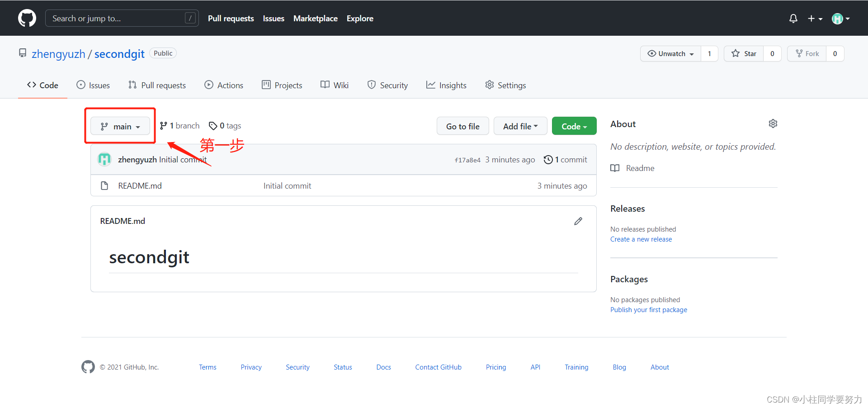Open footer Privacy link
868x408 pixels.
[x=251, y=367]
